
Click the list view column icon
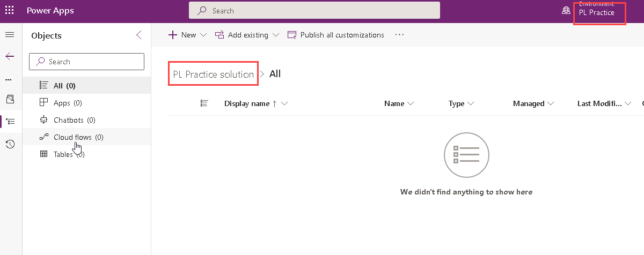(x=204, y=103)
